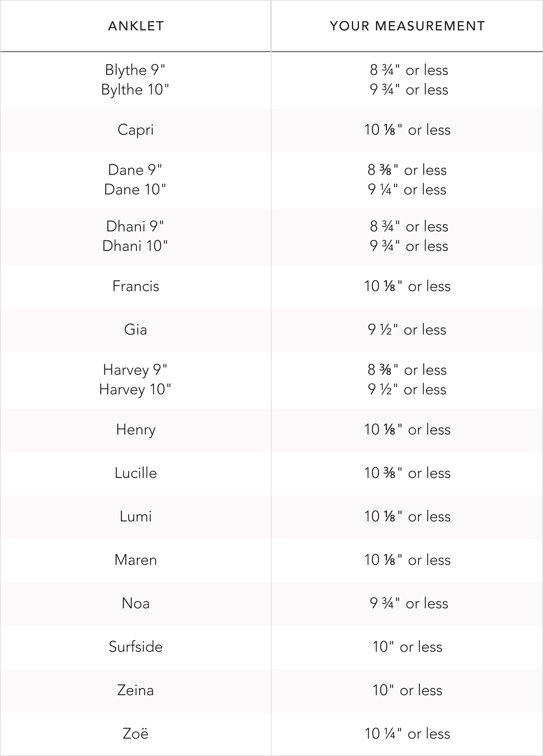Select the Surfside anklet name

tap(136, 647)
